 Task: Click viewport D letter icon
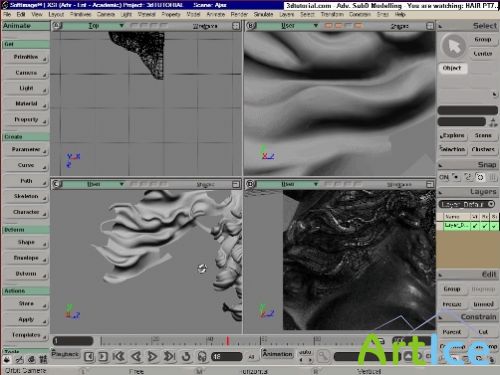[251, 184]
